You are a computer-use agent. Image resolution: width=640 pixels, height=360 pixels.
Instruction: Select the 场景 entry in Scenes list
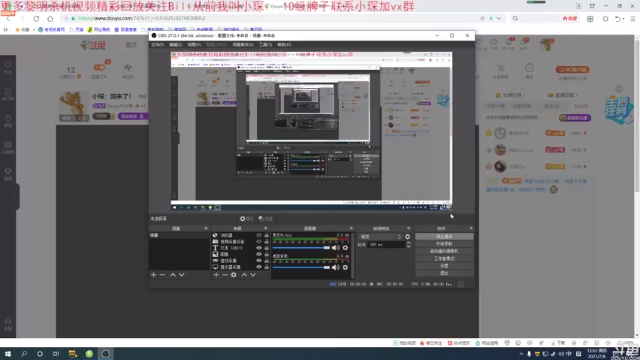179,236
